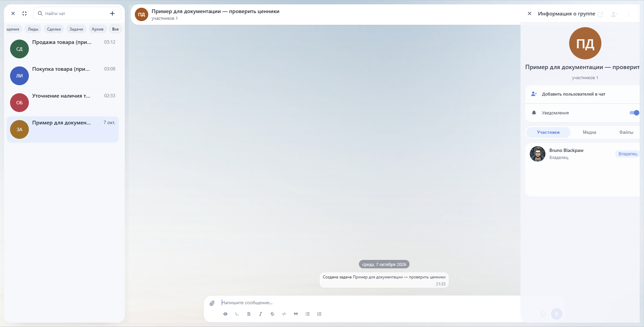Open the Продажа товара chat
644x327 pixels.
pyautogui.click(x=63, y=49)
